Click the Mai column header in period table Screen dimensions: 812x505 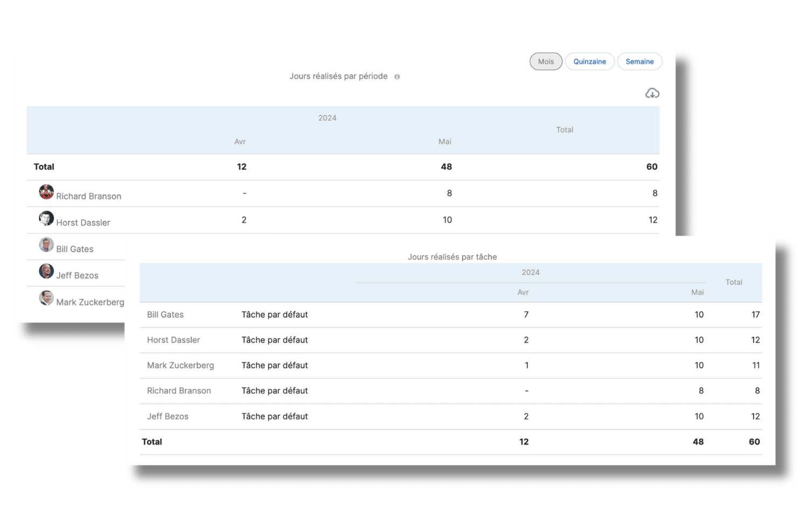[445, 142]
